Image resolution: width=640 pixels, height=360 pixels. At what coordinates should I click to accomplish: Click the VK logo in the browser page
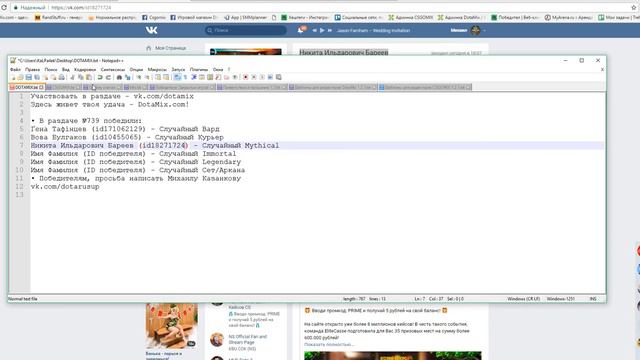point(151,30)
